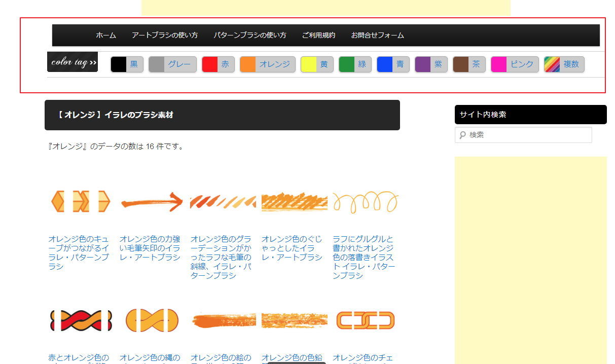Open link オレンジ色のグラデーションがかったラフな毛筆
Screen dimensions: 615x364
click(221, 257)
